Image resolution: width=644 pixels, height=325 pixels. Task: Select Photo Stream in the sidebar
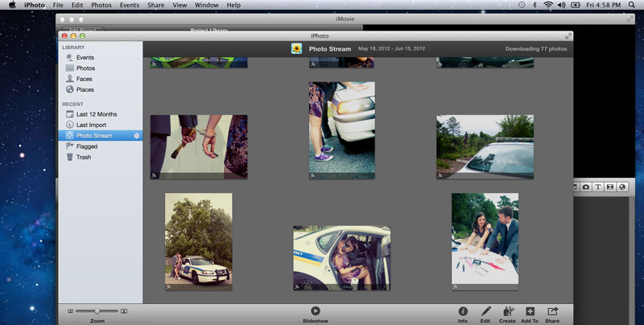pos(100,135)
